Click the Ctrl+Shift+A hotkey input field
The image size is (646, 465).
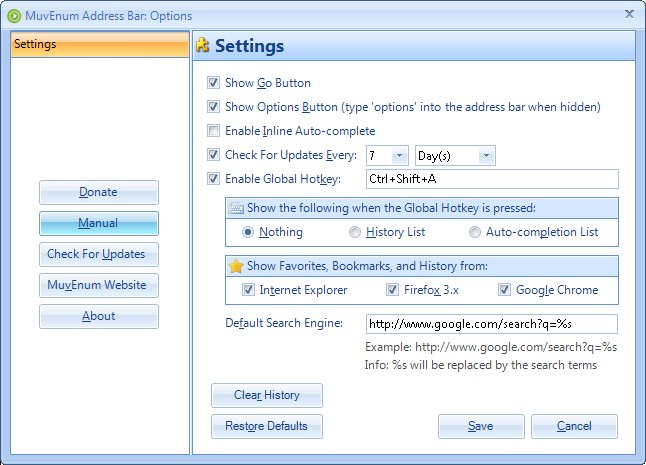pyautogui.click(x=492, y=179)
